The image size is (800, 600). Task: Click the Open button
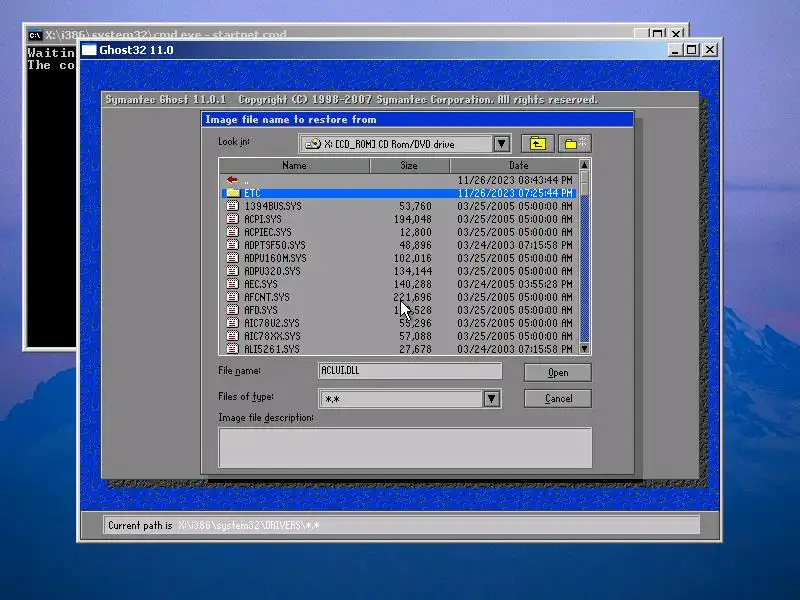pos(558,372)
